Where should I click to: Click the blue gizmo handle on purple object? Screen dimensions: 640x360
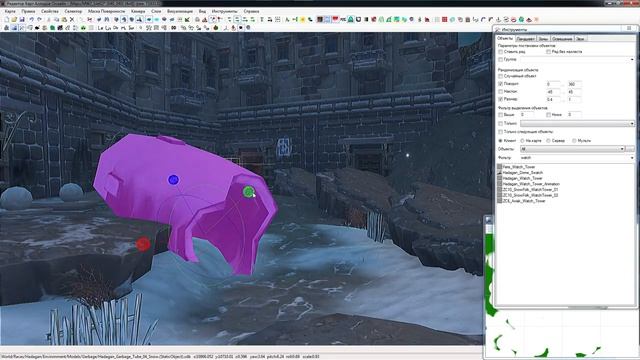173,180
